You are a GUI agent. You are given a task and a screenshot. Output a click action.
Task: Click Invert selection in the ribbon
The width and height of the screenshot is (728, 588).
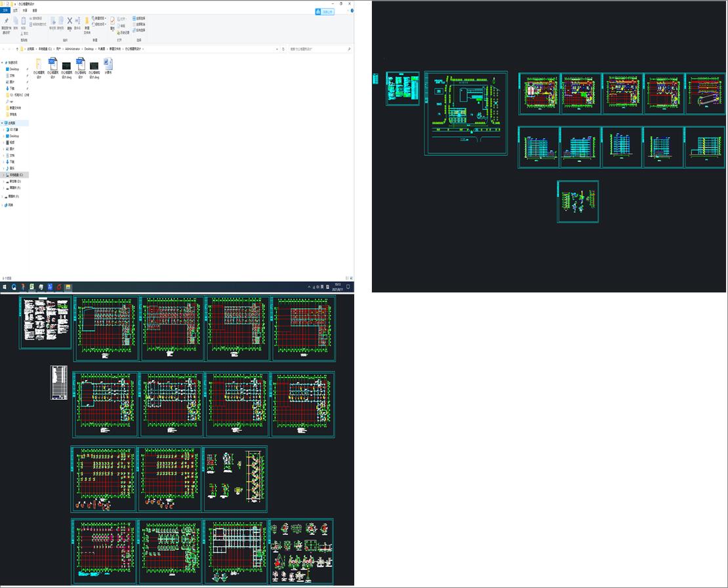[x=139, y=30]
